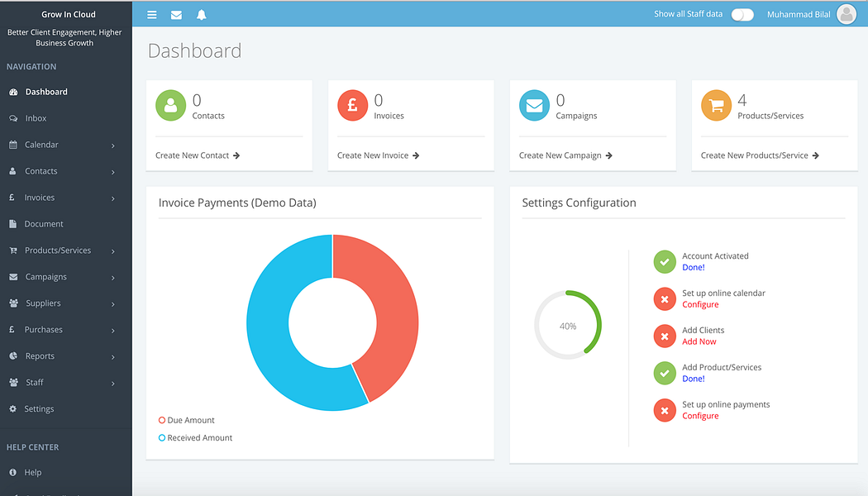
Task: Toggle Due Amount legend marker
Action: [x=162, y=420]
